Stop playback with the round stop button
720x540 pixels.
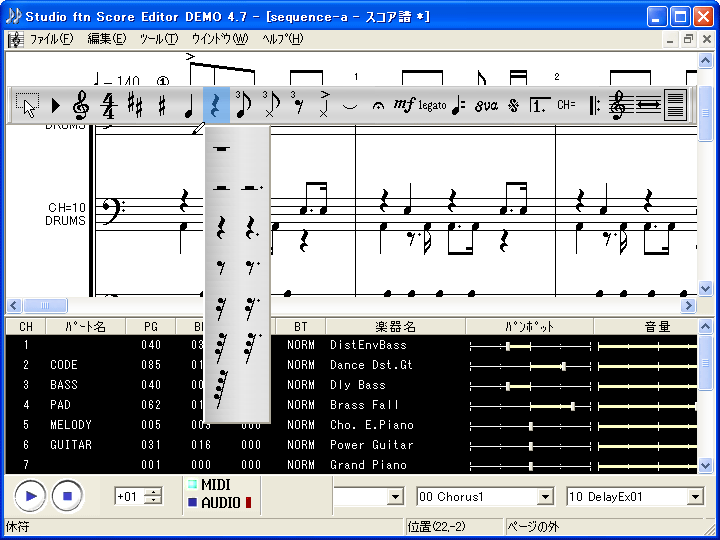tap(67, 496)
